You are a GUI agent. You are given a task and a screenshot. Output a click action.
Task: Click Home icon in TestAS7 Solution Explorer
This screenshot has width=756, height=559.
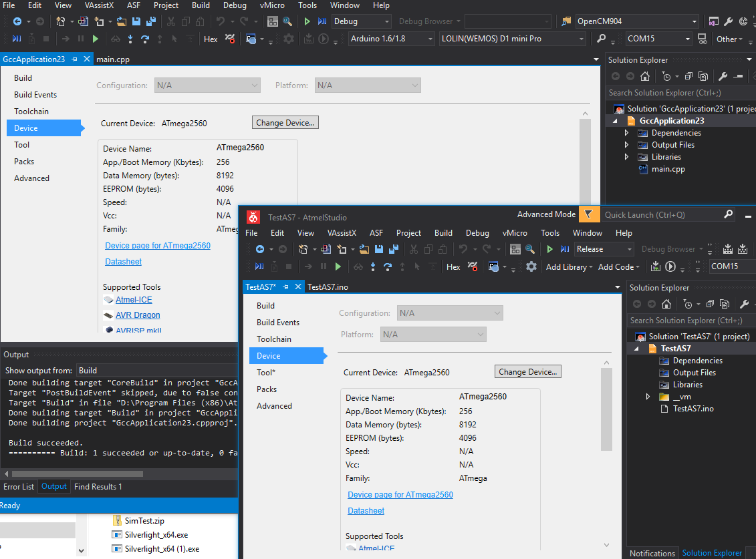coord(666,304)
